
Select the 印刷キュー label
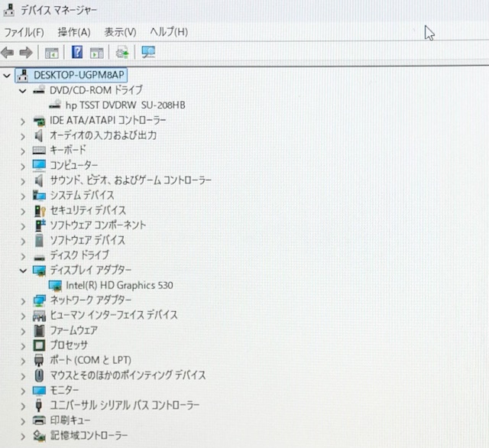point(70,420)
